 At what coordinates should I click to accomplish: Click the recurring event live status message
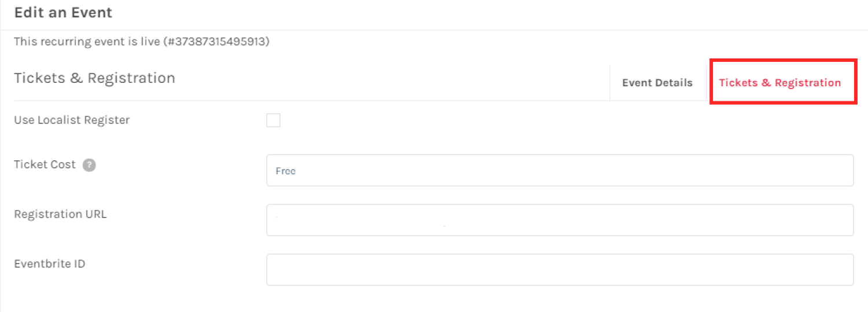(142, 42)
